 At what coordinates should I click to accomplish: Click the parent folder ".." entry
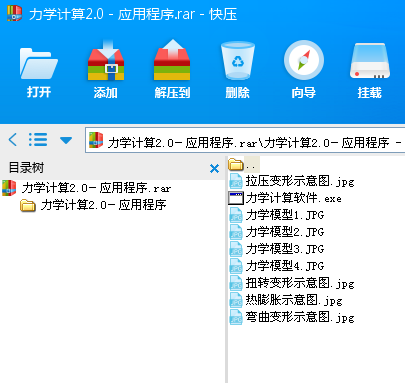(244, 164)
